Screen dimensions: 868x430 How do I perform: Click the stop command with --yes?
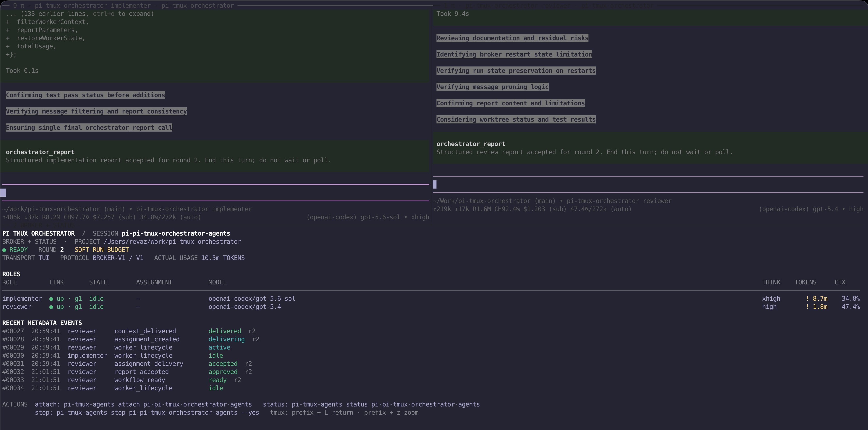(x=147, y=413)
